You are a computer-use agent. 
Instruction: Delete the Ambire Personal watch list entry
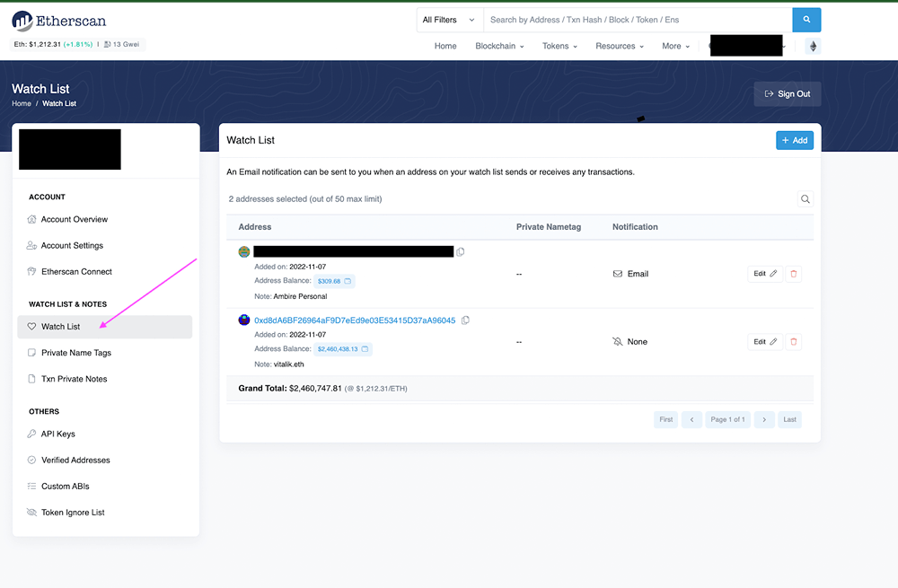(793, 274)
